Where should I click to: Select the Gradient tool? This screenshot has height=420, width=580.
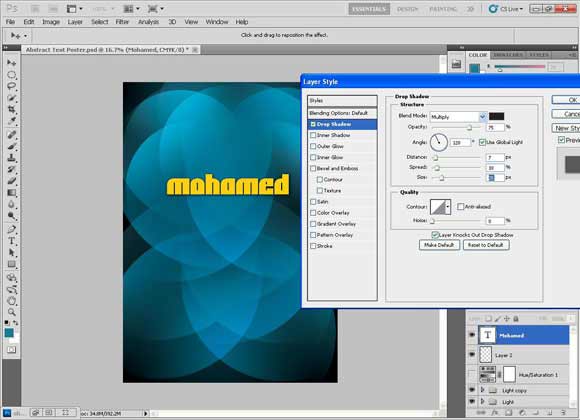[x=11, y=193]
